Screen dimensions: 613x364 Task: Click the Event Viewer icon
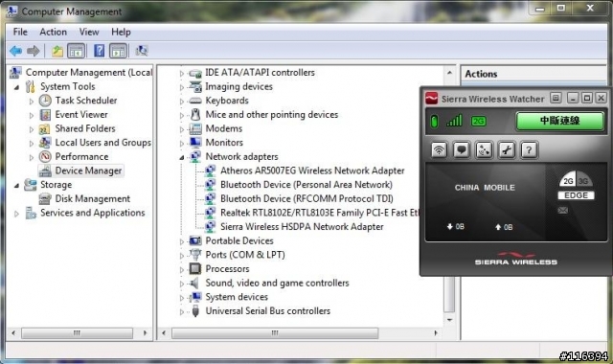[x=45, y=115]
